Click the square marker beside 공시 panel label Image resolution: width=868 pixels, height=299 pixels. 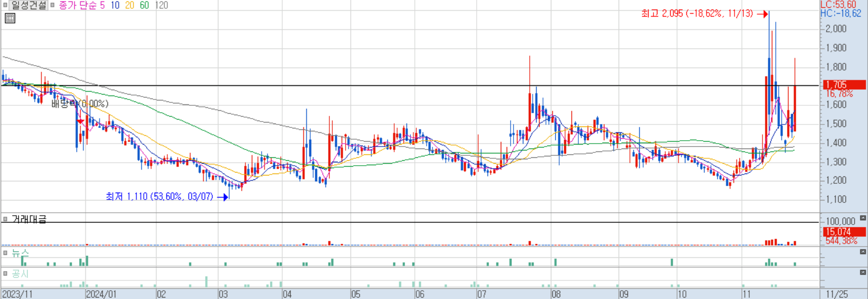click(5, 274)
